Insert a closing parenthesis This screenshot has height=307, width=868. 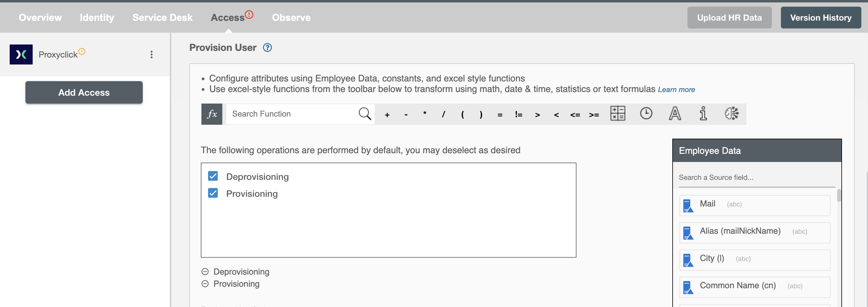click(481, 114)
